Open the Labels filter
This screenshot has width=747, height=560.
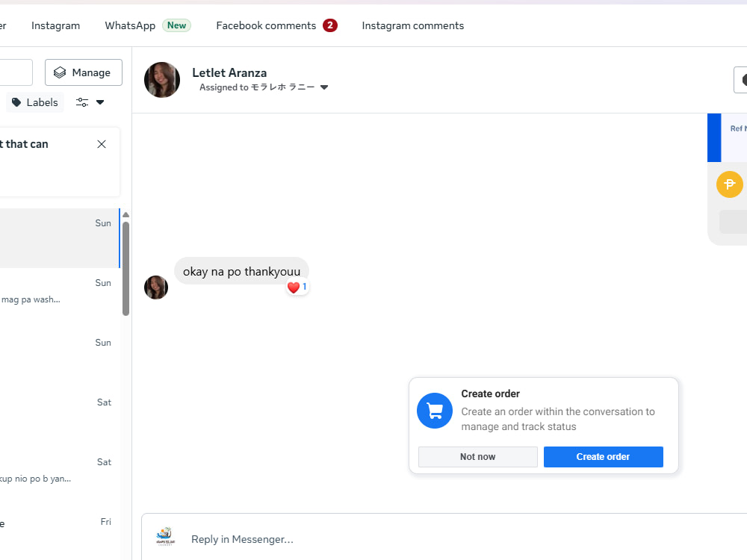(35, 102)
